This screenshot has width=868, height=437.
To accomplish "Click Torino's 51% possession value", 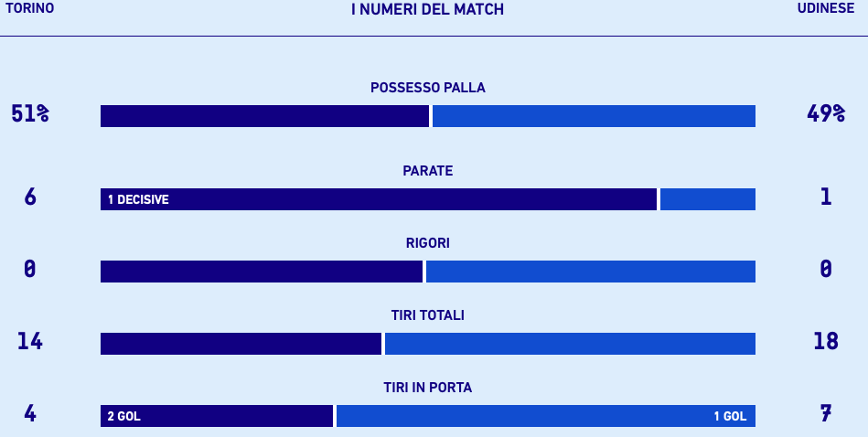I will tap(30, 114).
